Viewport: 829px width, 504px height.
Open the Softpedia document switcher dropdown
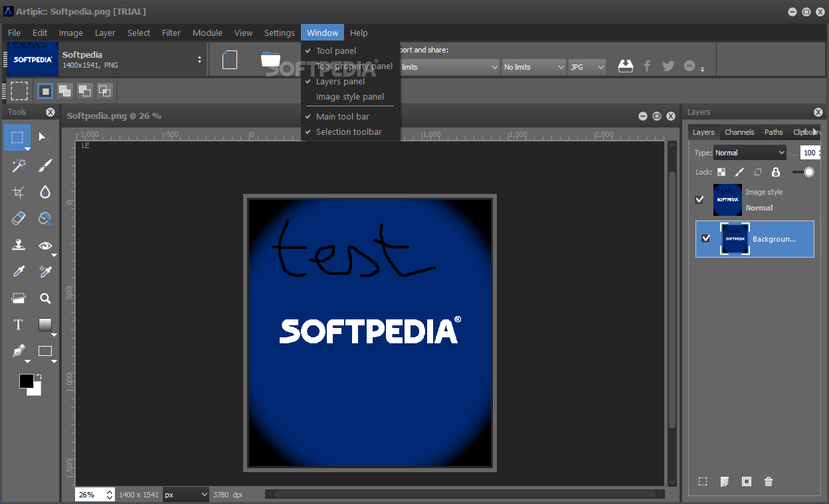(x=199, y=60)
